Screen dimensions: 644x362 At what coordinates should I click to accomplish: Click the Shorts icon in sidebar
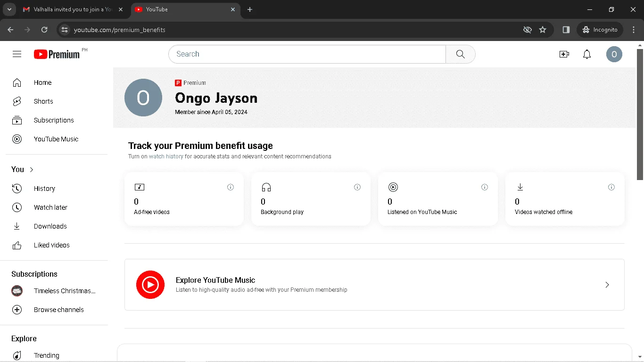[x=17, y=101]
